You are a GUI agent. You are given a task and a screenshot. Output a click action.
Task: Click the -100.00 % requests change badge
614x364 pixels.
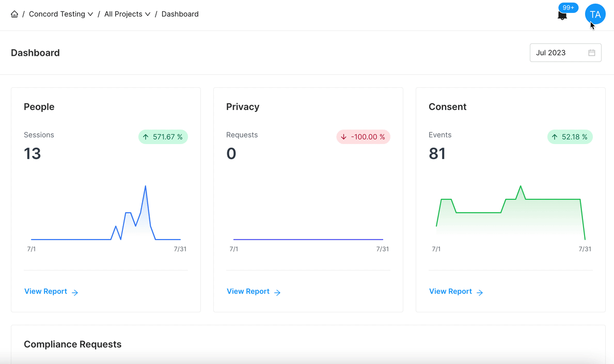click(363, 137)
